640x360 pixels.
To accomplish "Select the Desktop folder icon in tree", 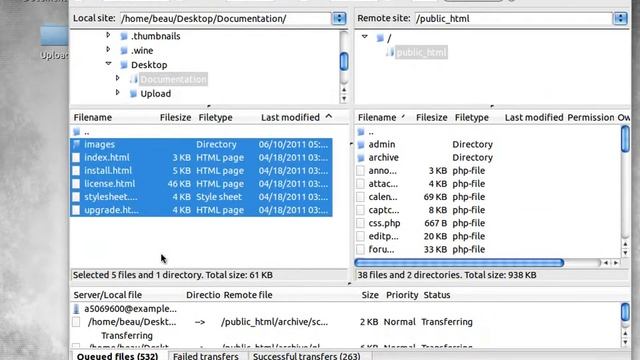I will (x=124, y=64).
